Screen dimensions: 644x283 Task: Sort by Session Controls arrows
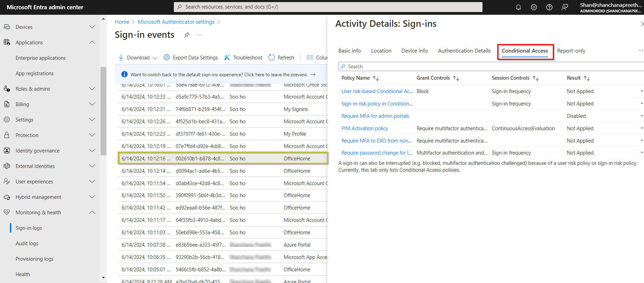point(536,78)
